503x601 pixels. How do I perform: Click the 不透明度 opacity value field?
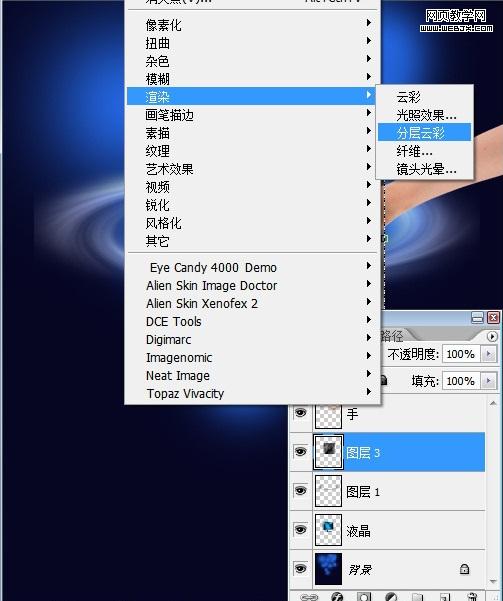(462, 354)
